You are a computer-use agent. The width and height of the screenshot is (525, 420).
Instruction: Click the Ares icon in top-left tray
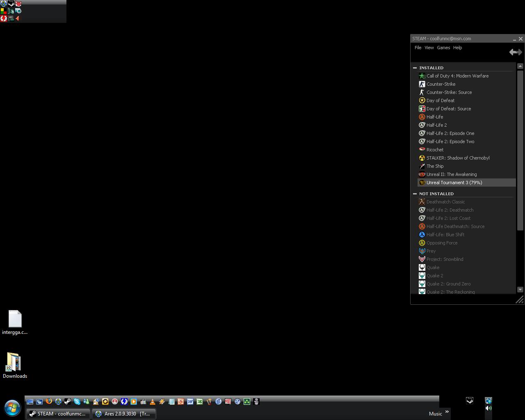click(x=4, y=3)
